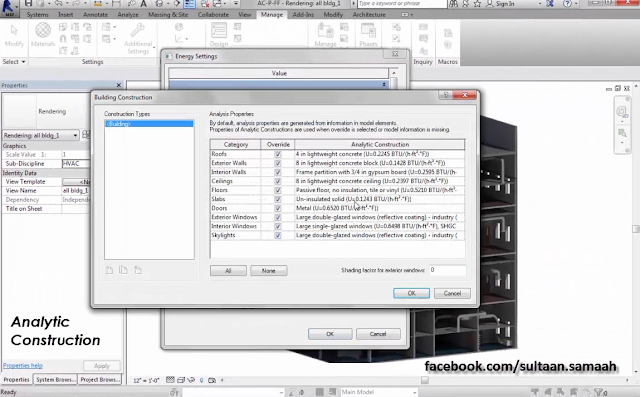Image resolution: width=640 pixels, height=397 pixels.
Task: Open the Massing & Site tab
Action: click(168, 15)
